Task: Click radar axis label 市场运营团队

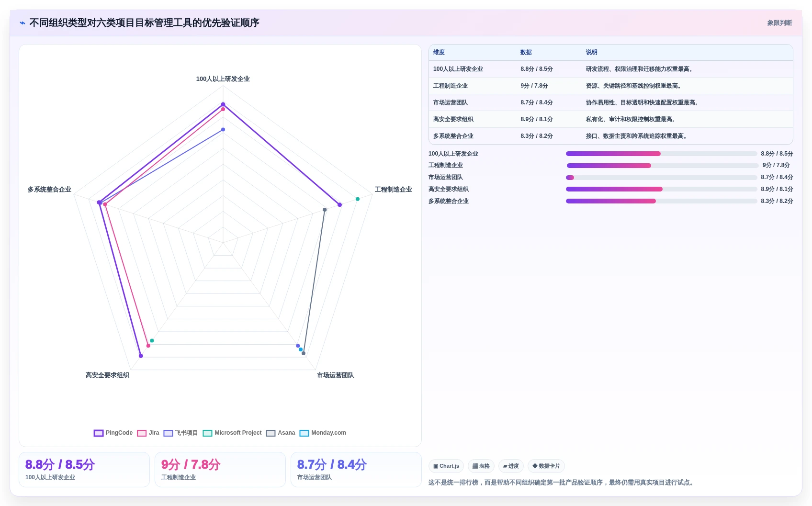Action: coord(336,375)
